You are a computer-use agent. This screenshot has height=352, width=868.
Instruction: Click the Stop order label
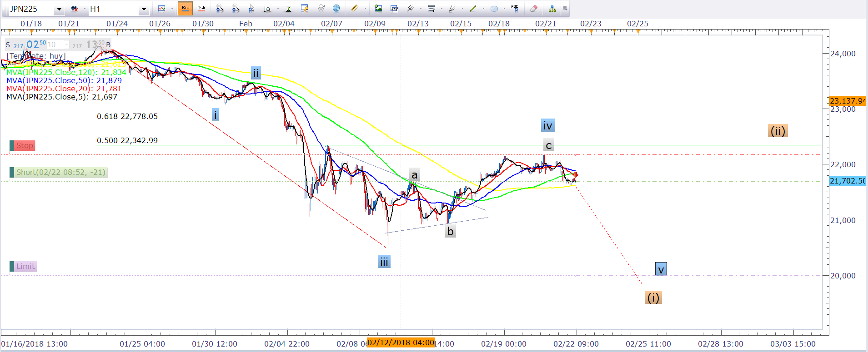pos(25,145)
